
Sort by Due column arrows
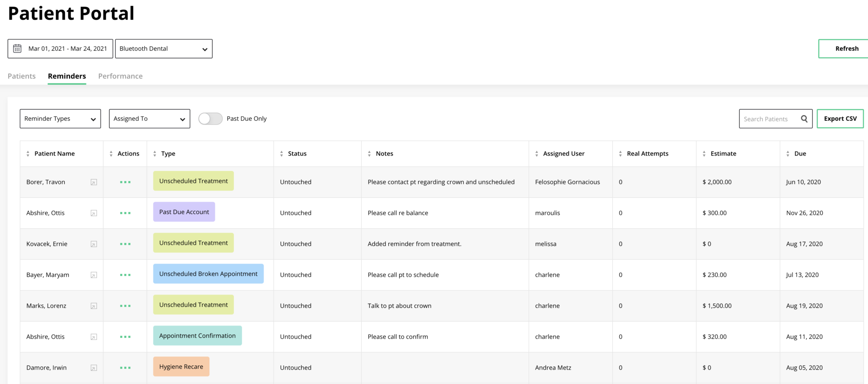(x=788, y=154)
